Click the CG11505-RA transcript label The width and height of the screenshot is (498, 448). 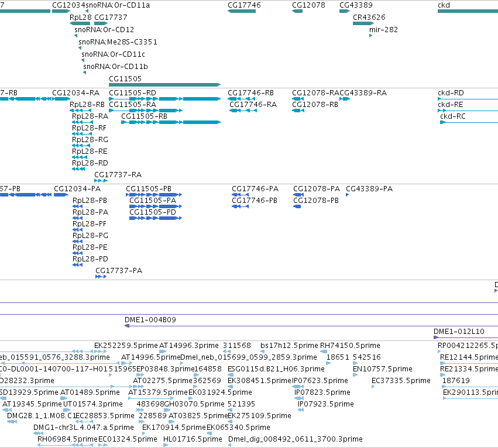click(132, 105)
